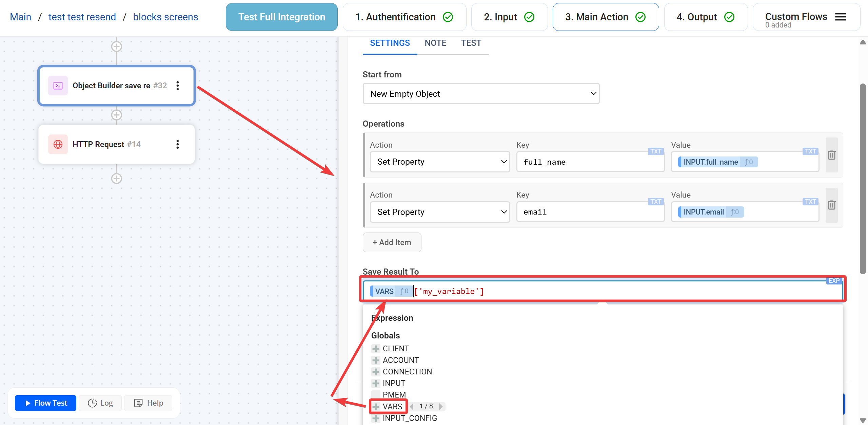The image size is (868, 425).
Task: Open the 4. Output step tab
Action: 705,17
